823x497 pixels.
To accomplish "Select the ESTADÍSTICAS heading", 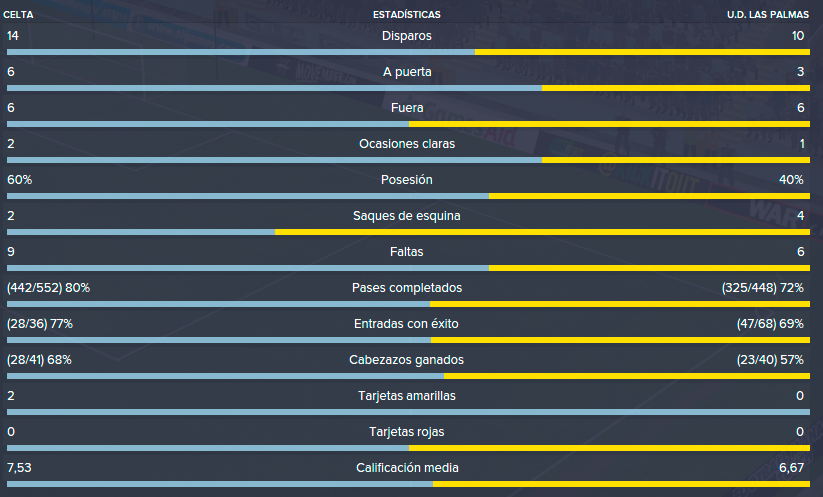I will [x=407, y=15].
